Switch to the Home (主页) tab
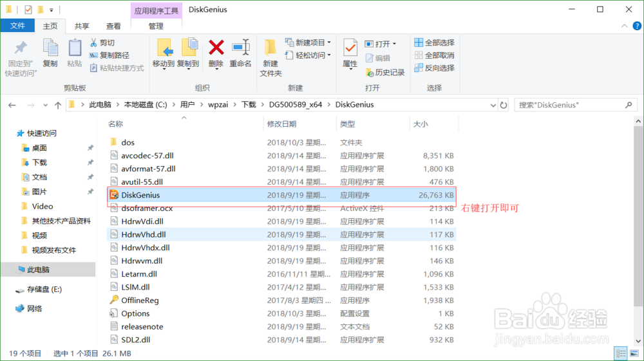Screen dimensions: 644x361 click(x=50, y=26)
